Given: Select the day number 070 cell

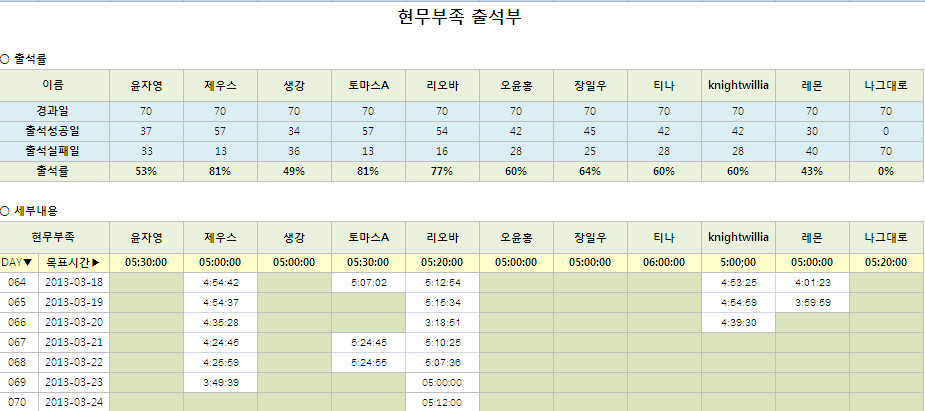Looking at the screenshot, I should 19,402.
